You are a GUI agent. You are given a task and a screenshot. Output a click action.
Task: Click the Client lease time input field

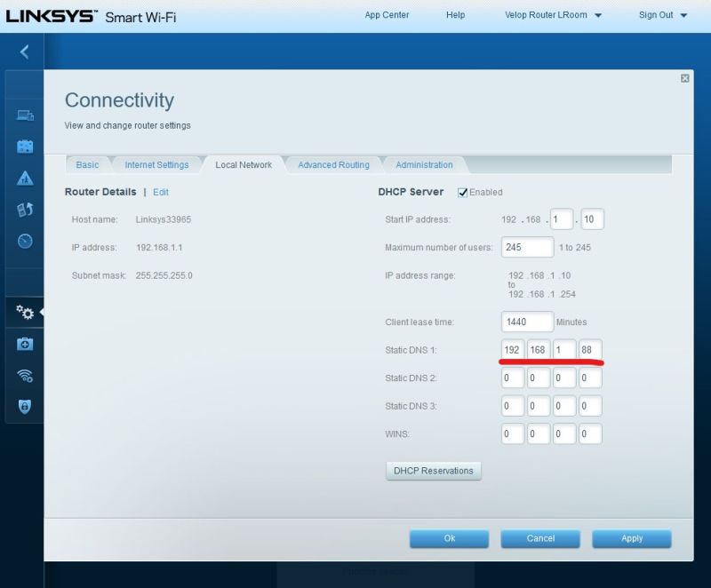tap(526, 322)
